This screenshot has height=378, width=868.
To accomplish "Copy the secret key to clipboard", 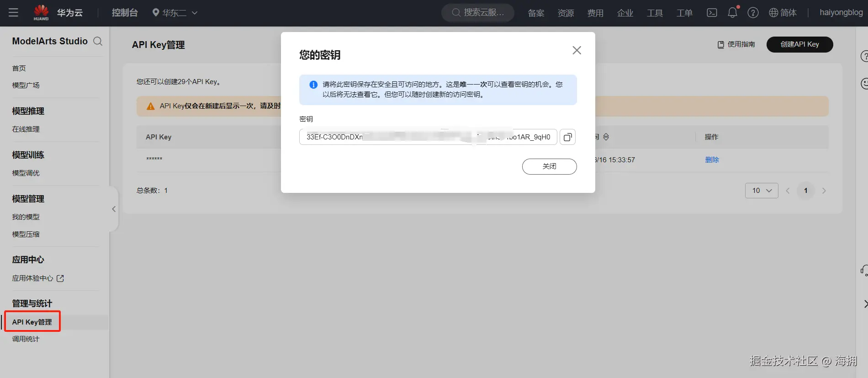I will [567, 137].
